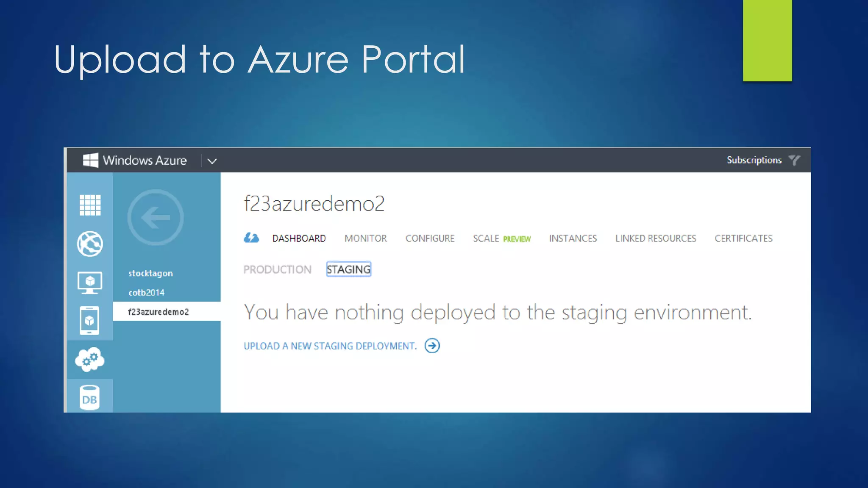Click the All Items grid icon

coord(90,205)
